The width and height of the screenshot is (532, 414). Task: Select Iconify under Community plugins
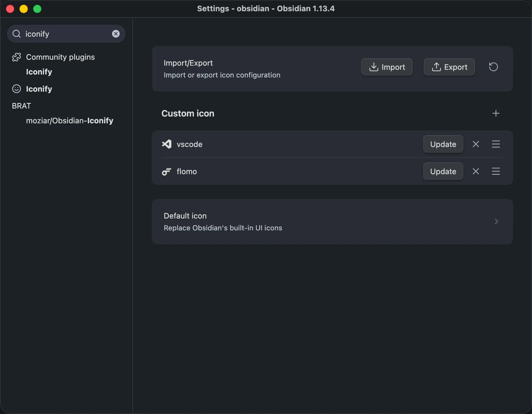click(x=39, y=72)
